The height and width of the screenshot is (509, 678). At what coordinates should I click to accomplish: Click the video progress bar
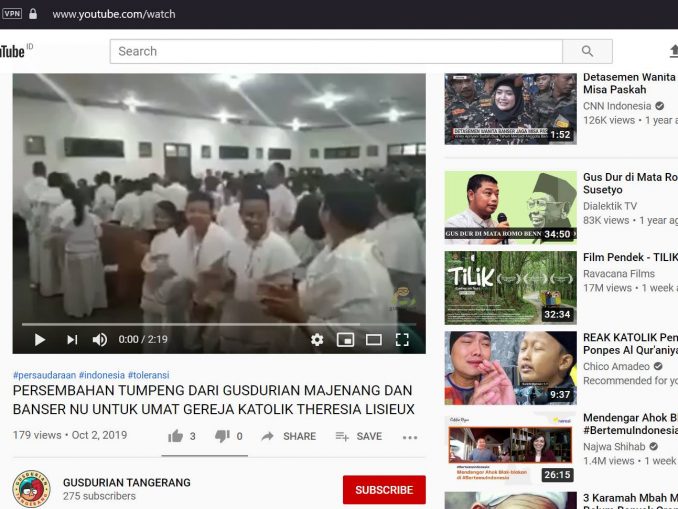(x=219, y=324)
